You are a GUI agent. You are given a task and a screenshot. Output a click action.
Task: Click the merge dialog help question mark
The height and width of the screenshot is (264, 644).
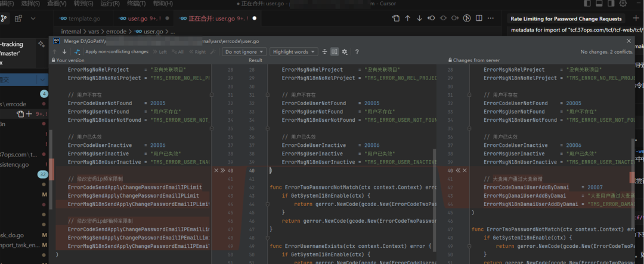pos(357,52)
